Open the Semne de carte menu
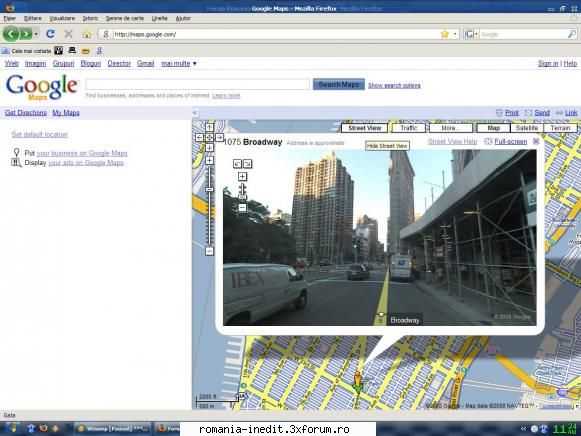581x436 pixels. [x=125, y=18]
